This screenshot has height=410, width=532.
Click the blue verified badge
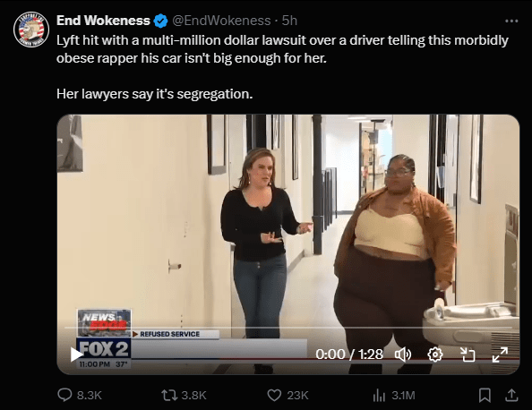pos(160,21)
